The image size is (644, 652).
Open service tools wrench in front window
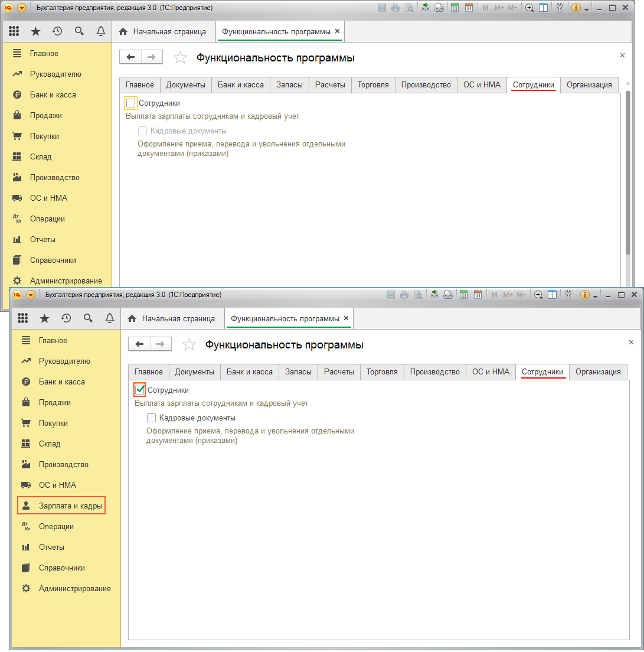click(x=568, y=295)
